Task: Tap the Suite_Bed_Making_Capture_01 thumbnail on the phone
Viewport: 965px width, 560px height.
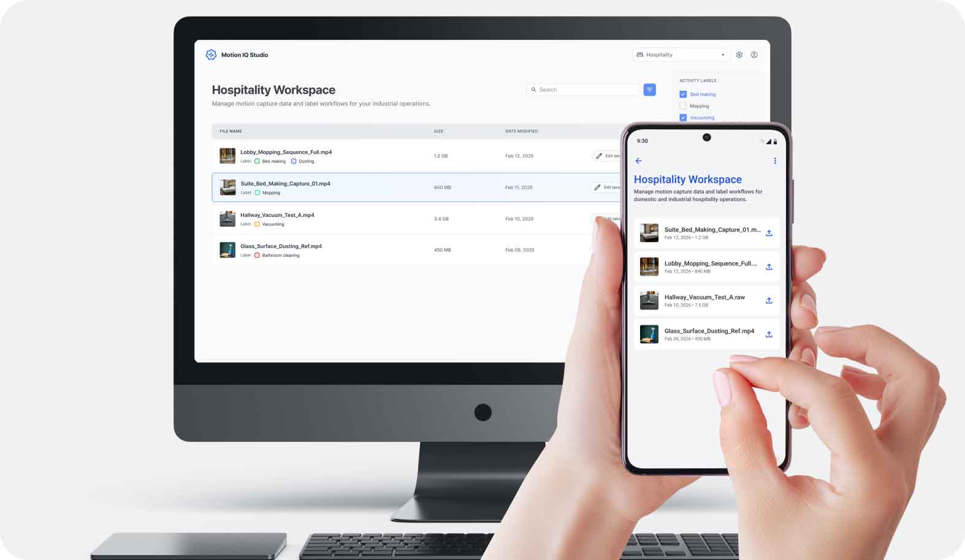Action: (649, 233)
